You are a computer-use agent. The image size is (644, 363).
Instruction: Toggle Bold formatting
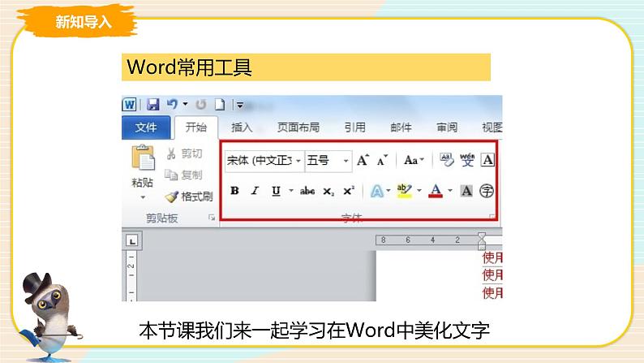point(234,191)
